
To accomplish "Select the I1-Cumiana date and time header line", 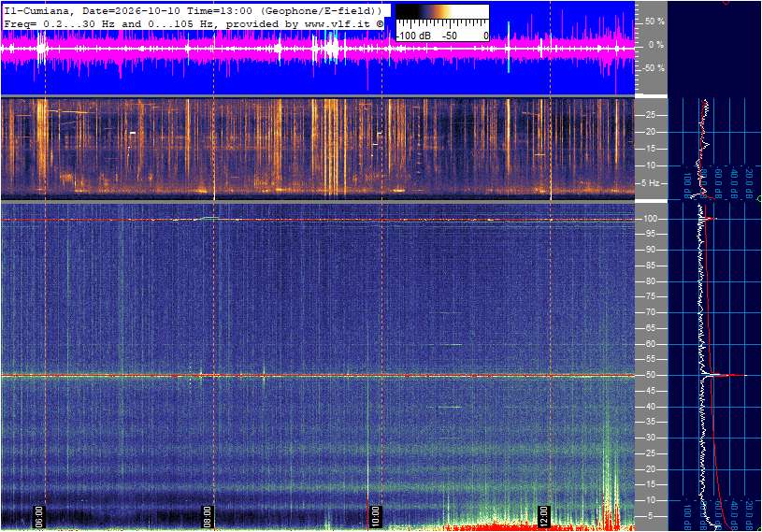I will 192,10.
